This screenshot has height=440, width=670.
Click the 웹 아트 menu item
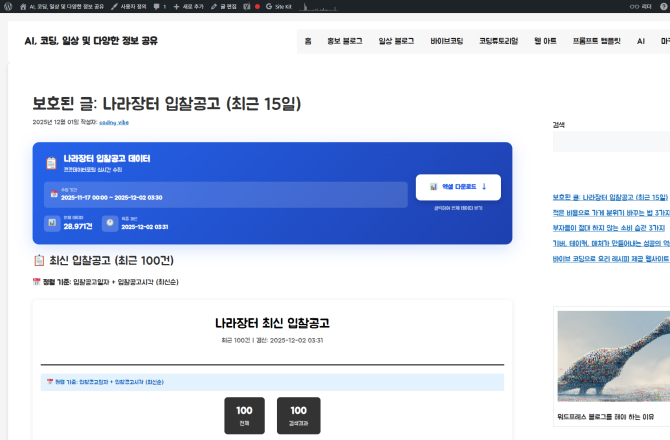(x=546, y=42)
